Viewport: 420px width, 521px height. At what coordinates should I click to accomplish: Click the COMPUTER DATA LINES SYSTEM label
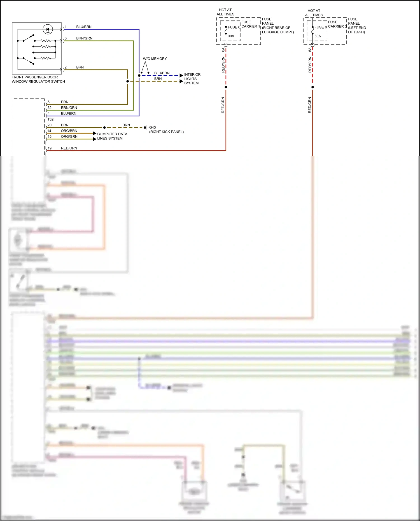pyautogui.click(x=112, y=136)
